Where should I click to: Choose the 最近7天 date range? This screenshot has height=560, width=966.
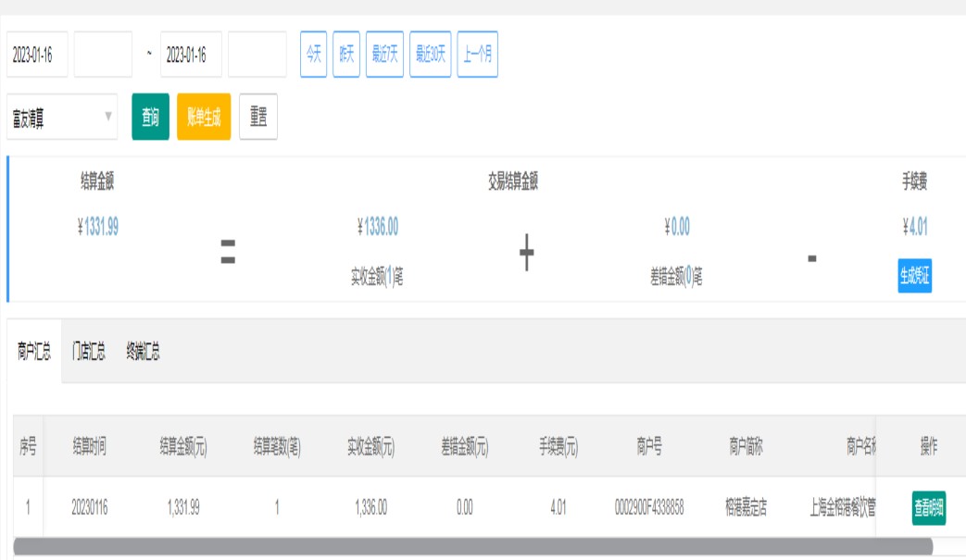384,55
